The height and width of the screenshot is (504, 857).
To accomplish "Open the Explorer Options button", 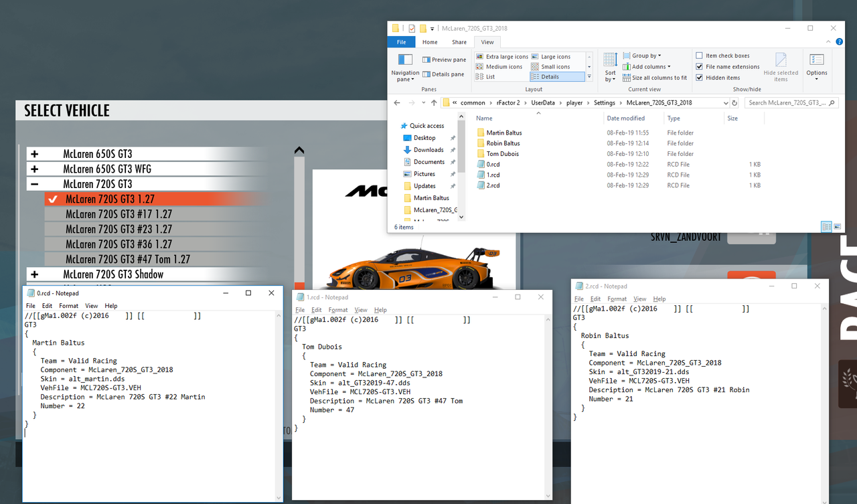I will click(816, 66).
